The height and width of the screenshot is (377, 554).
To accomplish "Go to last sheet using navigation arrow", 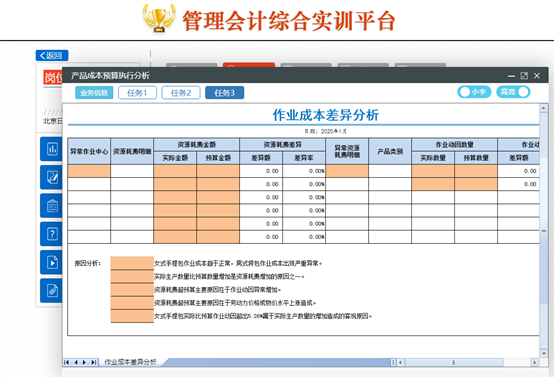I will coord(93,362).
